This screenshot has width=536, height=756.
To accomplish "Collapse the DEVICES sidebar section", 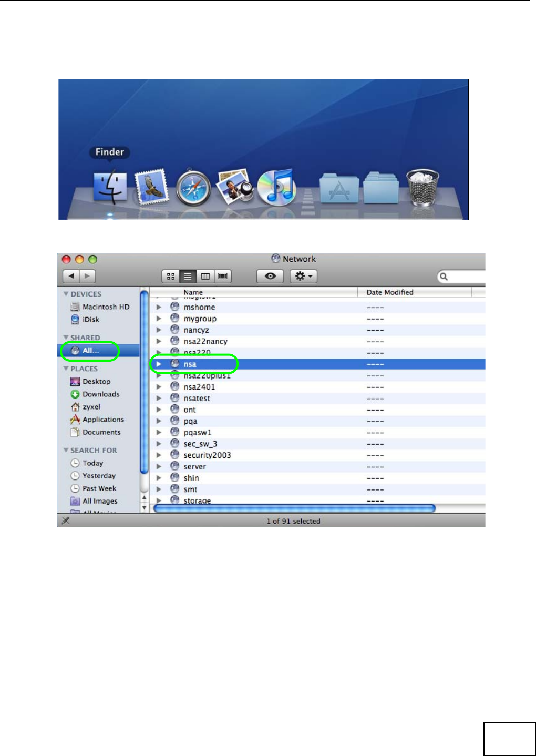I will pos(66,294).
